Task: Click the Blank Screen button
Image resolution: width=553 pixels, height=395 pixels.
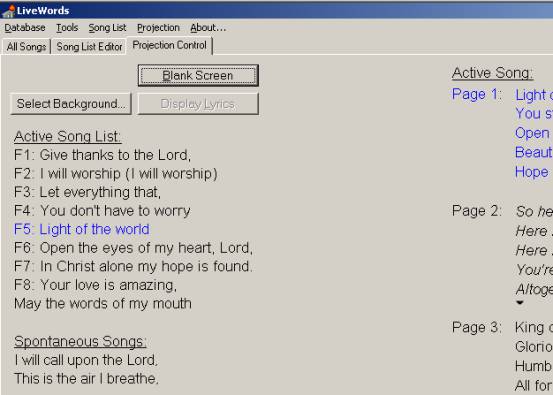Action: pos(198,75)
